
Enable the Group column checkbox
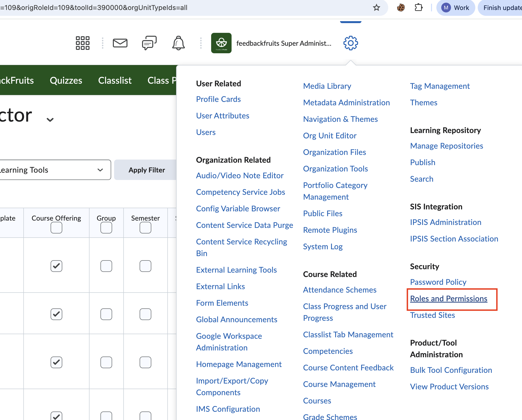point(106,228)
